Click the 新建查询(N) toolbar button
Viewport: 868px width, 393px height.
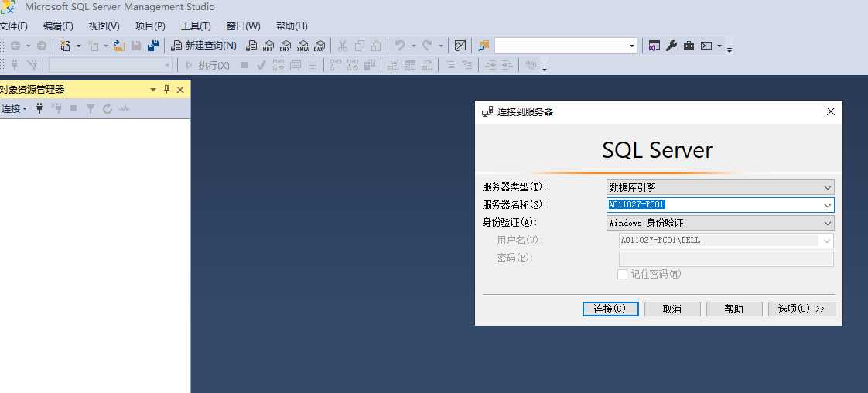[x=203, y=46]
